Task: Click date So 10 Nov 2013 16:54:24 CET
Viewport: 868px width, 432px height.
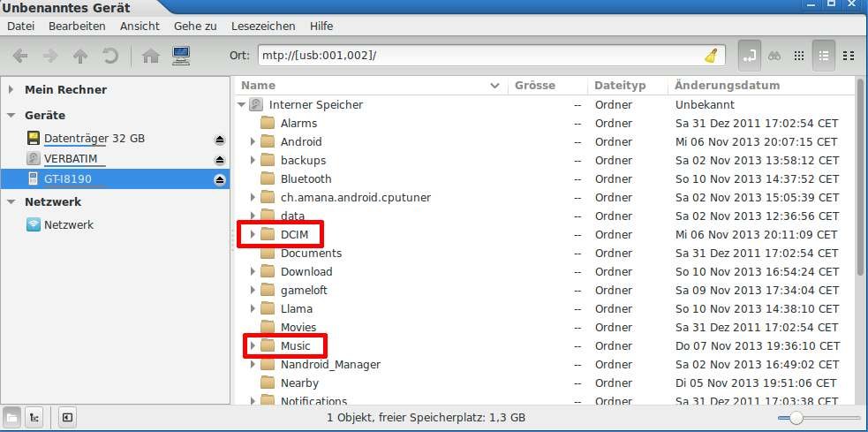Action: tap(757, 271)
